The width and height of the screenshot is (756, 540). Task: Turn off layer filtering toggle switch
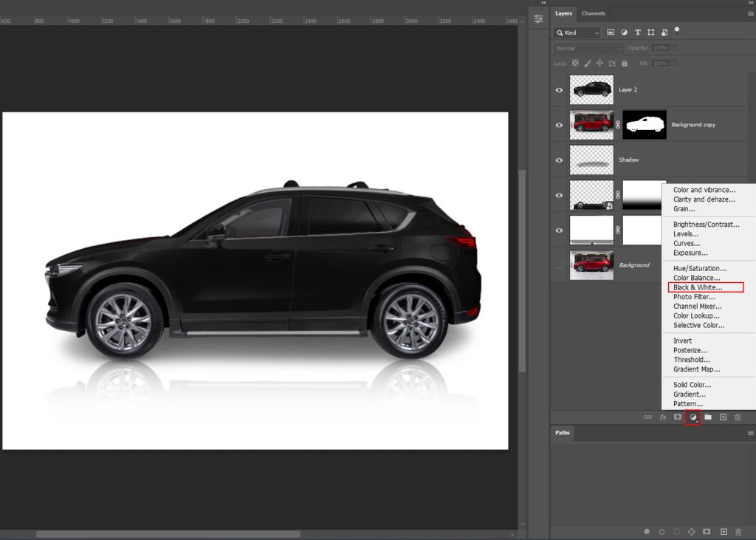point(677,31)
